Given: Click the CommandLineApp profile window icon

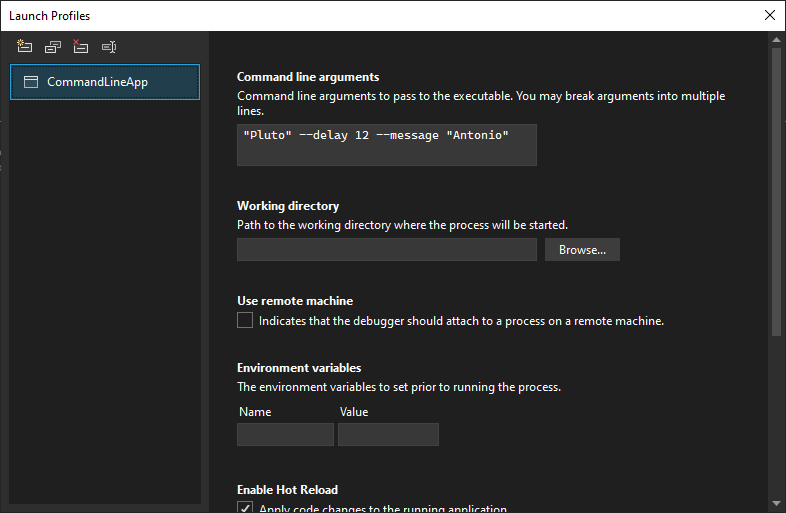Looking at the screenshot, I should pos(30,82).
